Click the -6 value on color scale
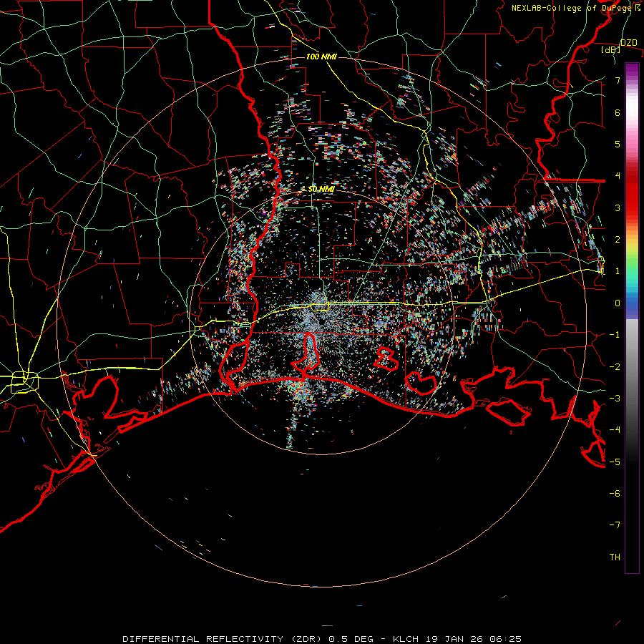644x644 pixels. [615, 494]
